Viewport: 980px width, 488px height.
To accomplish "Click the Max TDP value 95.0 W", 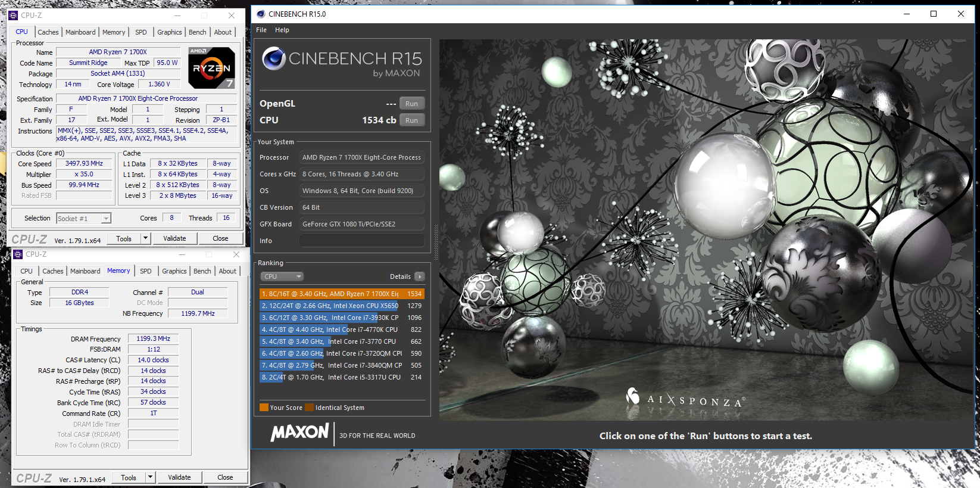I will (x=167, y=63).
